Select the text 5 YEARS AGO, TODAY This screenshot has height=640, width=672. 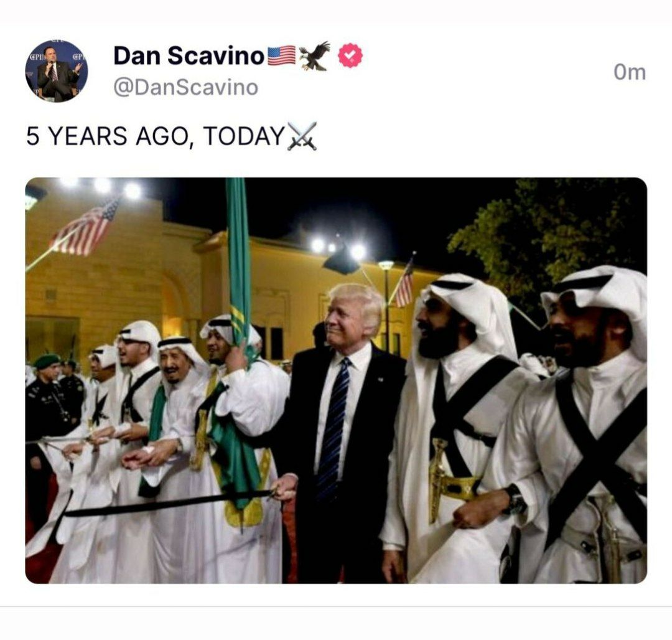point(155,136)
